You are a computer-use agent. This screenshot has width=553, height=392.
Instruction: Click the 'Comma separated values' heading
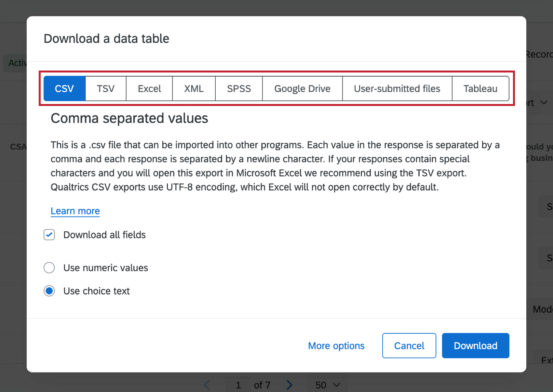pos(129,118)
